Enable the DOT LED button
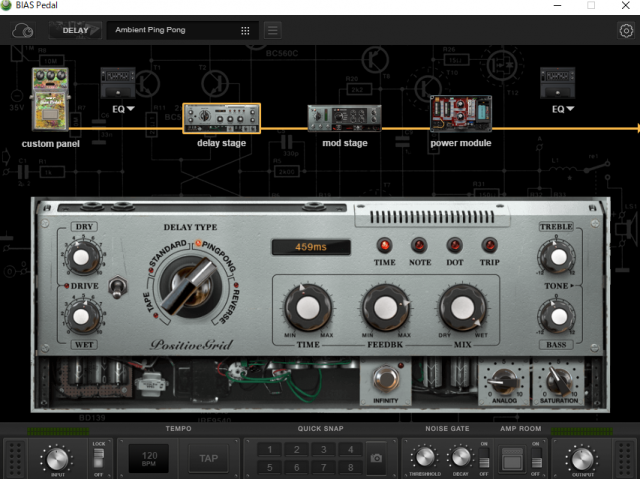The width and height of the screenshot is (640, 479). [454, 245]
